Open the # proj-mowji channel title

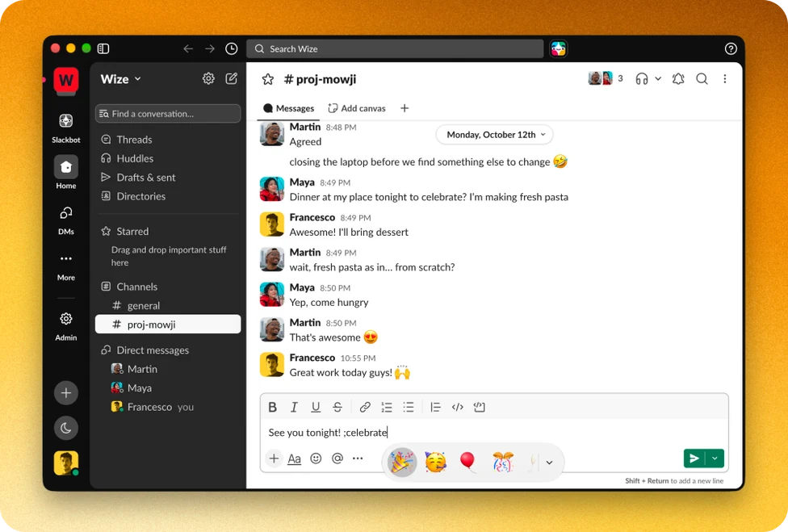320,79
